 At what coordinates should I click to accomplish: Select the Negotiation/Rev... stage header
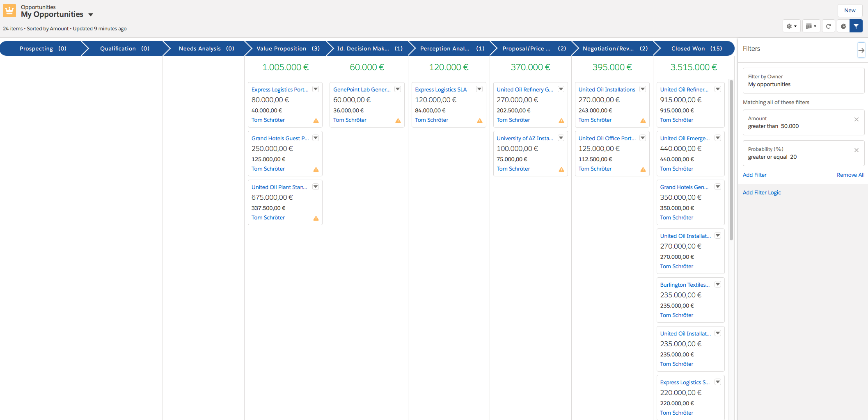pos(615,48)
